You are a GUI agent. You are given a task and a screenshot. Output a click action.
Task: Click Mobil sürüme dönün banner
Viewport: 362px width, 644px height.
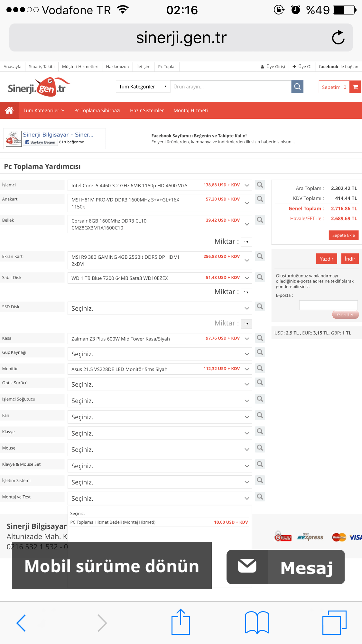(x=112, y=565)
